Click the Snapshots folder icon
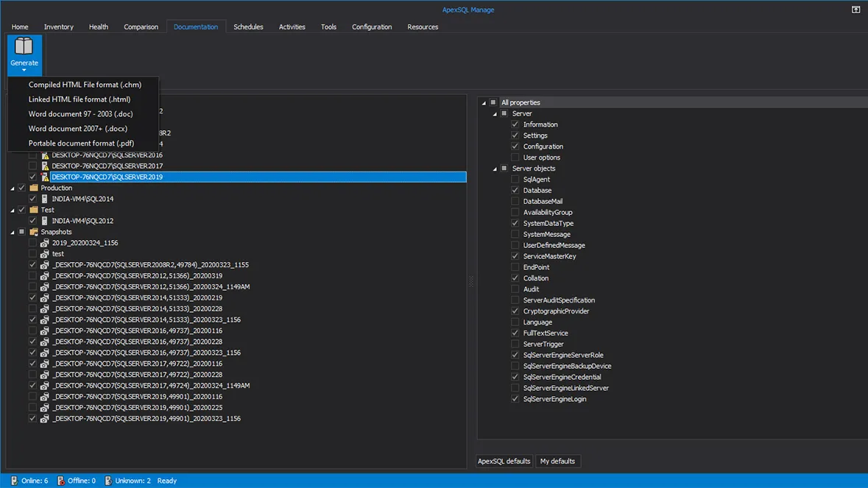Image resolution: width=868 pixels, height=488 pixels. 32,232
